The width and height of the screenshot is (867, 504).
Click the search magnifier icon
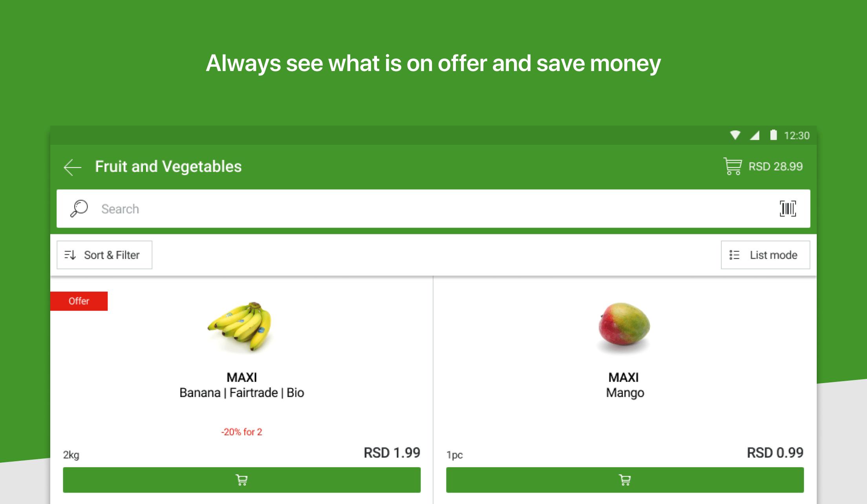point(79,208)
